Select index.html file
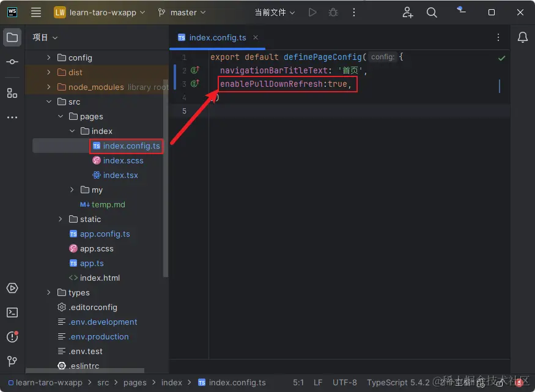 coord(95,278)
